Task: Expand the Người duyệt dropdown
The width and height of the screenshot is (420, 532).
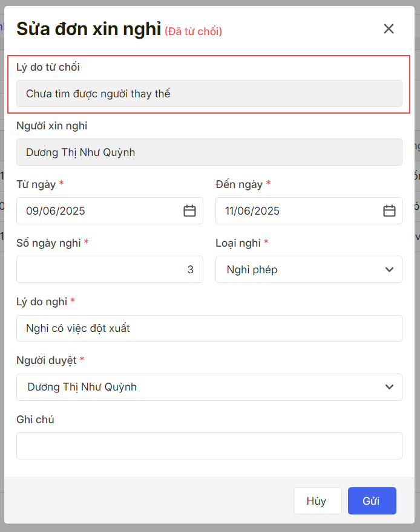Action: 389,387
